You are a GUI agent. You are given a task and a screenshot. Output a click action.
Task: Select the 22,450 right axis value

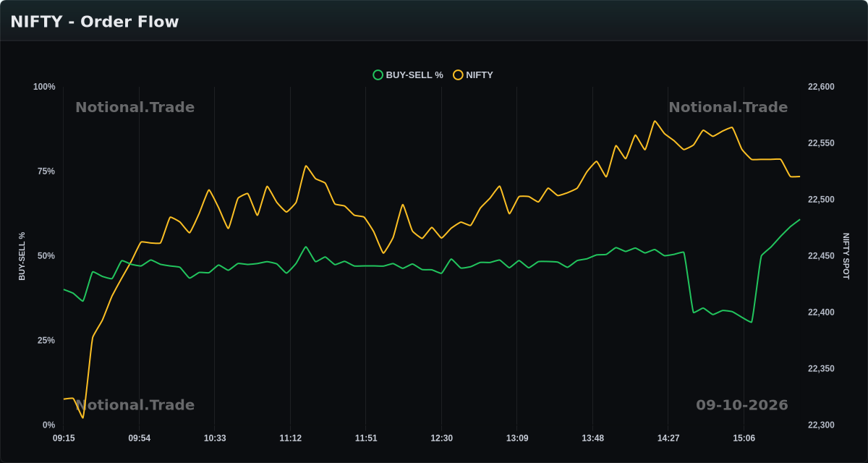coord(821,256)
